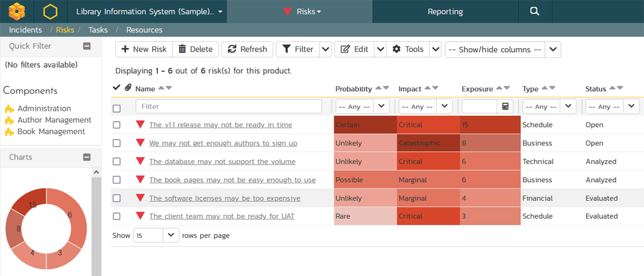Switch to the Incidents tab
Image resolution: width=644 pixels, height=276 pixels.
coord(26,30)
